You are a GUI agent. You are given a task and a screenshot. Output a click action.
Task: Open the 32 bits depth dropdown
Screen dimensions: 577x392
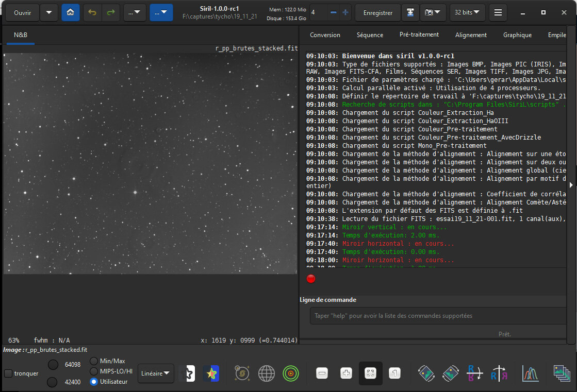467,12
